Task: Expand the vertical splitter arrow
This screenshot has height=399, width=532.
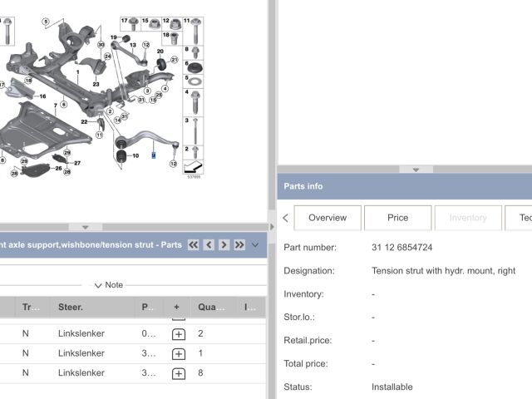Action: pyautogui.click(x=272, y=226)
